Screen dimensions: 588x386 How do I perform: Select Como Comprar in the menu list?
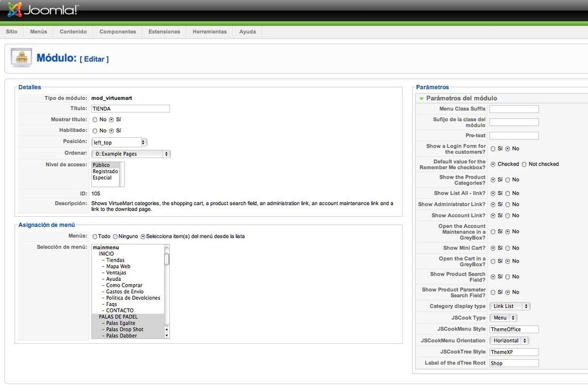[x=128, y=285]
